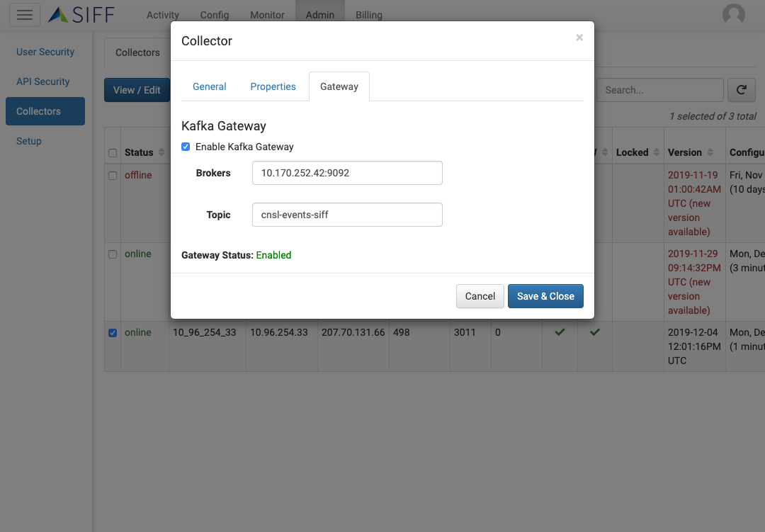The height and width of the screenshot is (532, 765).
Task: Sort by the Locked column arrows
Action: tap(655, 152)
